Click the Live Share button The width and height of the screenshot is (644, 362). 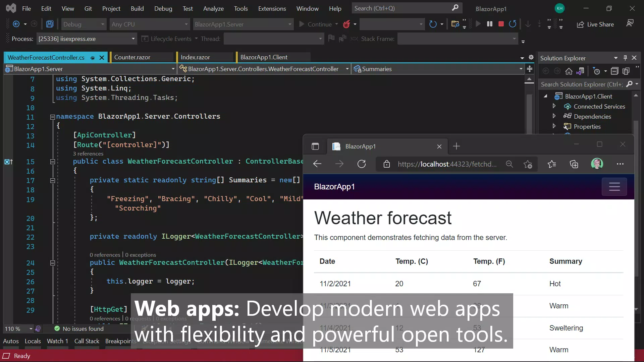(595, 24)
